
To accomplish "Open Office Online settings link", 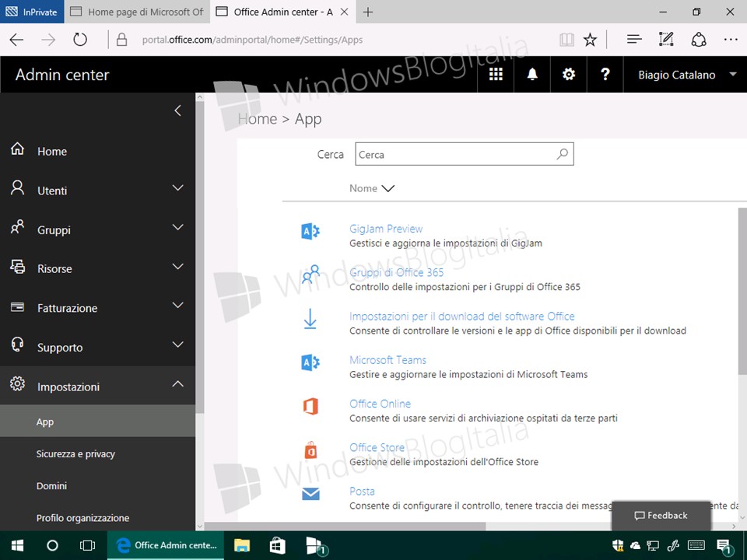I will point(381,404).
